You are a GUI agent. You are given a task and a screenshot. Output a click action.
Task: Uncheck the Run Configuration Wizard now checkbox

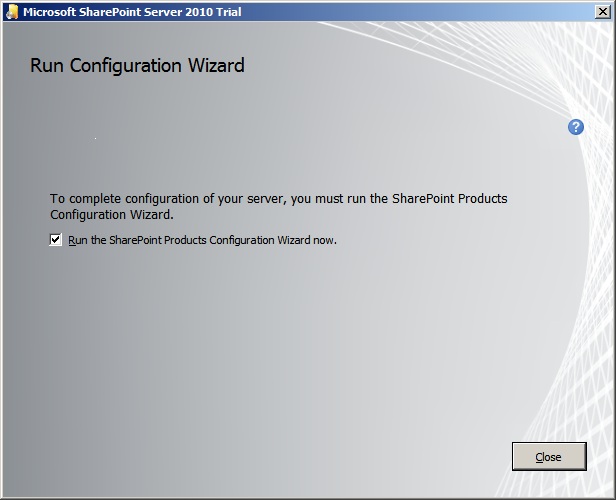click(56, 240)
